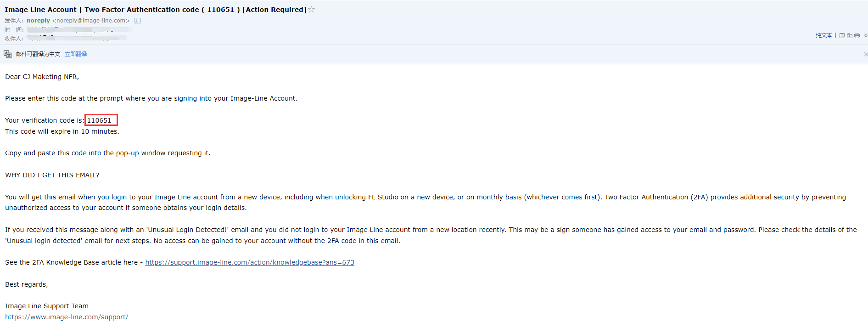Switch to 纯文本 plain text view
The height and width of the screenshot is (328, 868).
tap(823, 35)
